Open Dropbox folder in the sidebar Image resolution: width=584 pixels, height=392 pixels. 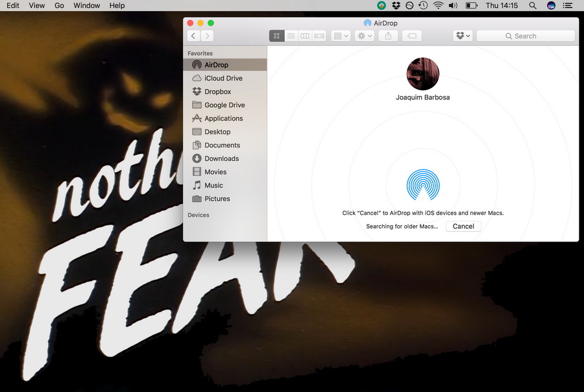coord(225,92)
